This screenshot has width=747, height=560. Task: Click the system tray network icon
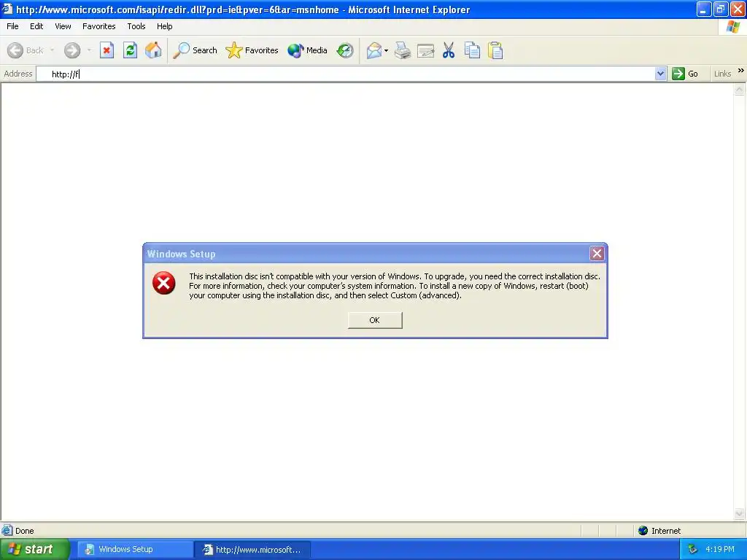(x=692, y=550)
